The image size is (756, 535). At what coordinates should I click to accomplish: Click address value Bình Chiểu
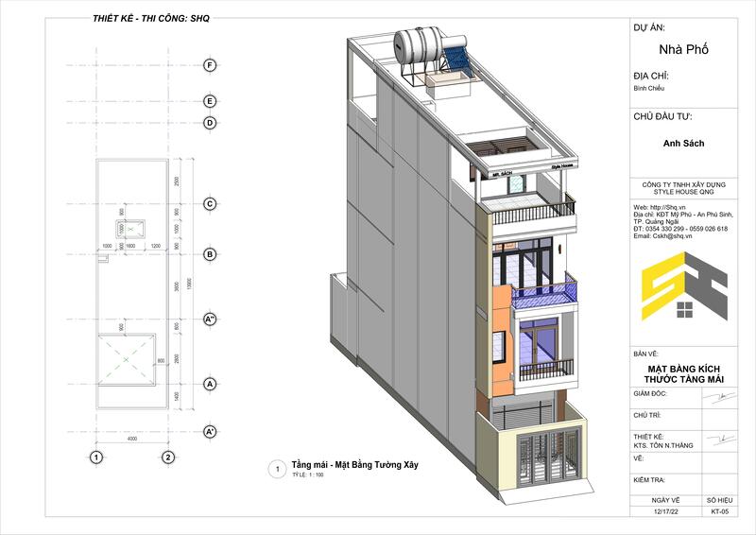point(649,88)
